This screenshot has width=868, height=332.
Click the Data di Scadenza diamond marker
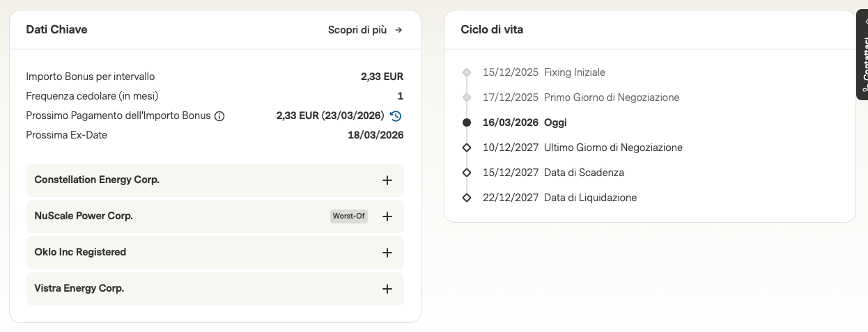coord(467,173)
